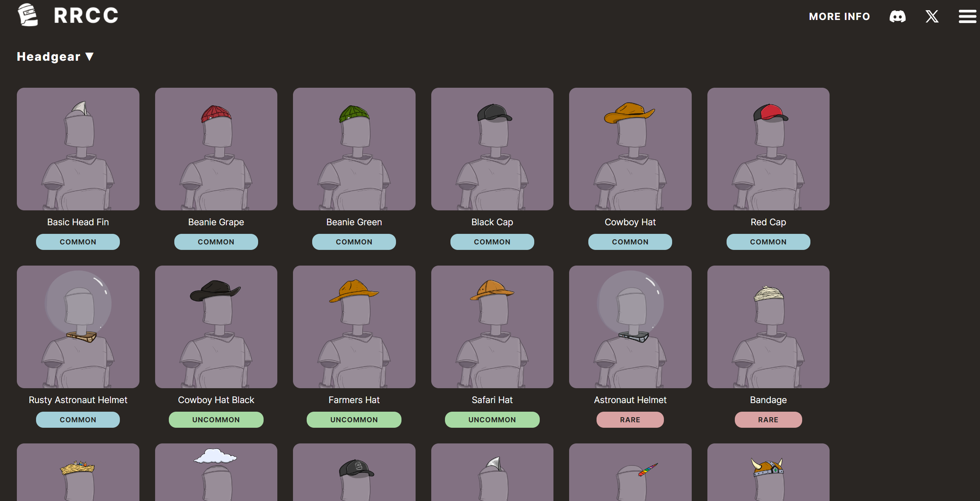
Task: Click the bird nest headgear thumbnail
Action: (78, 472)
